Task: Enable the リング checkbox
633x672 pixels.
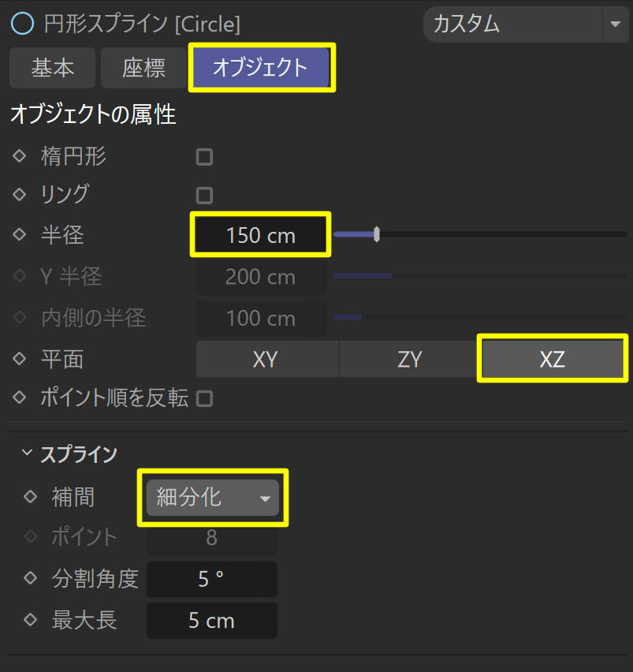Action: (x=204, y=196)
